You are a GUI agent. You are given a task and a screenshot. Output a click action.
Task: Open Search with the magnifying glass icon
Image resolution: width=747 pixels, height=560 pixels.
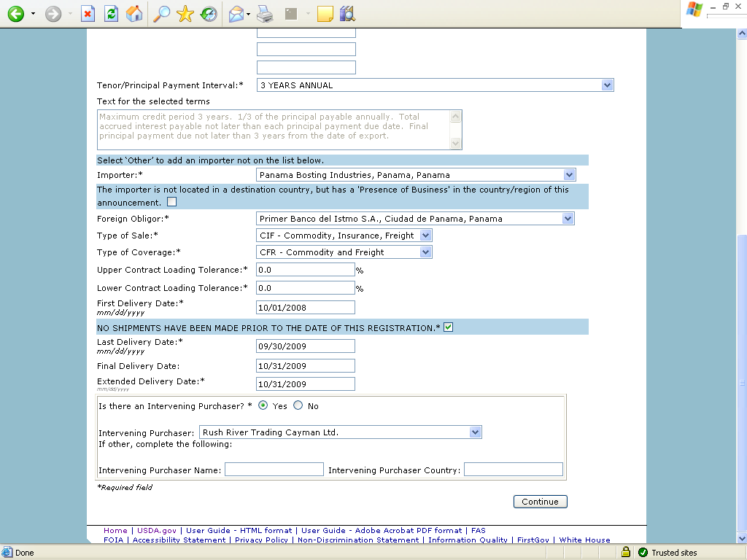[x=161, y=14]
